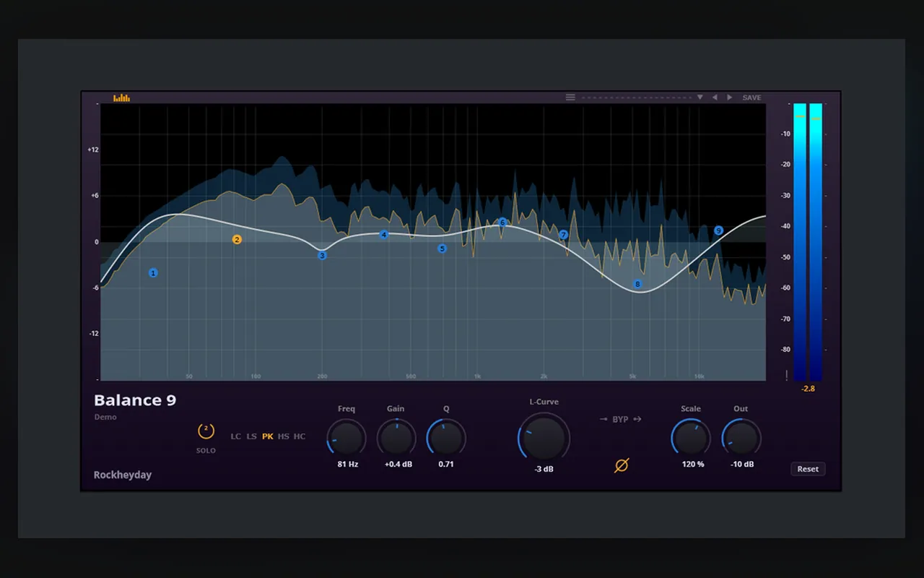The image size is (924, 578).
Task: Toggle Solo for band 2
Action: coord(206,431)
